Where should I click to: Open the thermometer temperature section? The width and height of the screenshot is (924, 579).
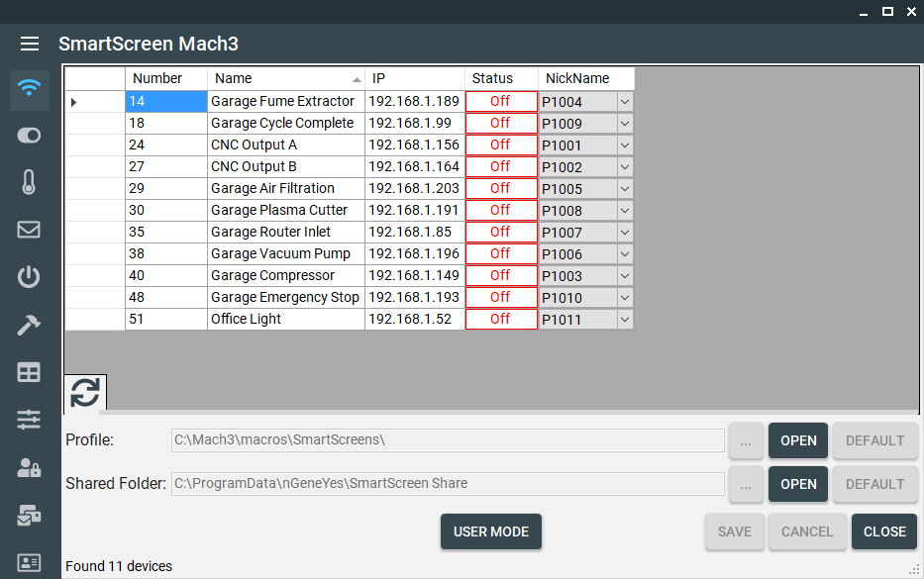click(x=30, y=182)
